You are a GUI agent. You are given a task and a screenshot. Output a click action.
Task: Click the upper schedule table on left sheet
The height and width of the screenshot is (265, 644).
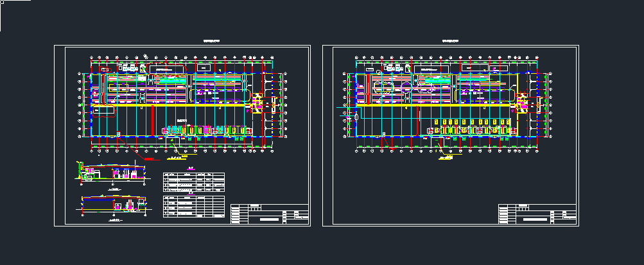(194, 182)
